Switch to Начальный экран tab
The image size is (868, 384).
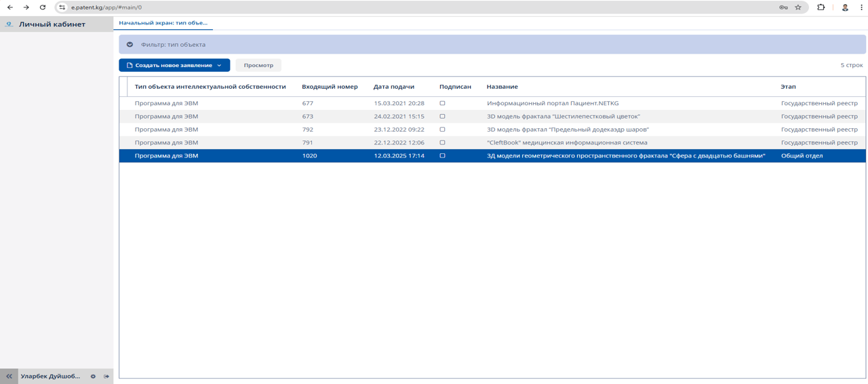coord(163,23)
